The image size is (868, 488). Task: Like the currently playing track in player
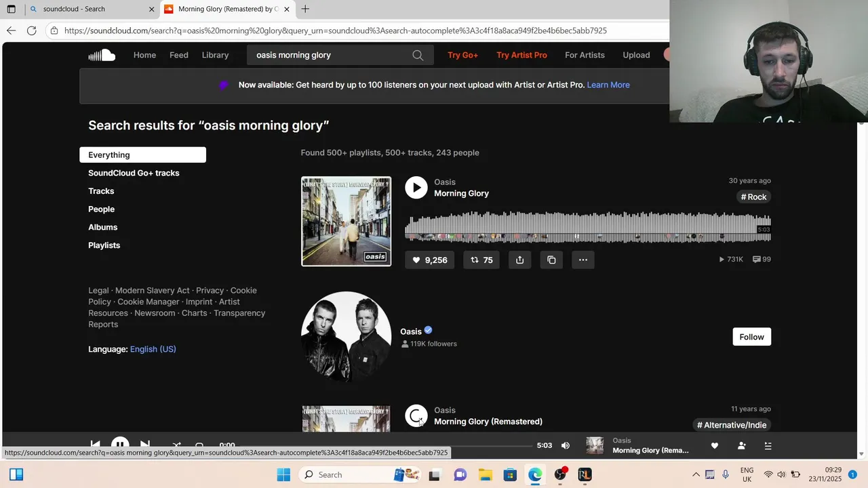(714, 445)
